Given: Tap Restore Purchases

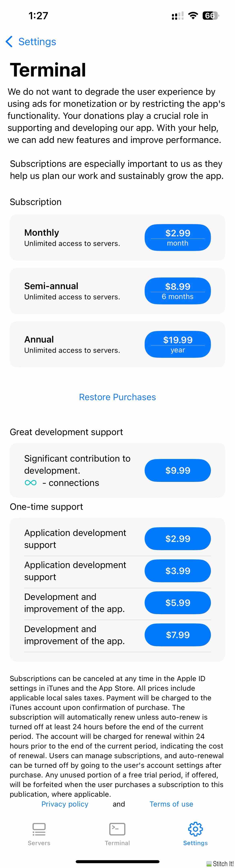Looking at the screenshot, I should [x=117, y=397].
